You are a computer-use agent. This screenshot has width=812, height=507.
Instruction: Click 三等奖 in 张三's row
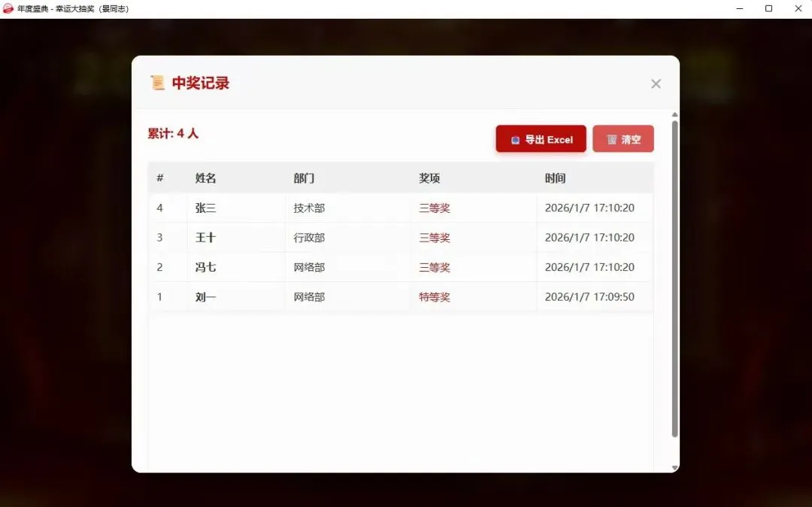435,208
